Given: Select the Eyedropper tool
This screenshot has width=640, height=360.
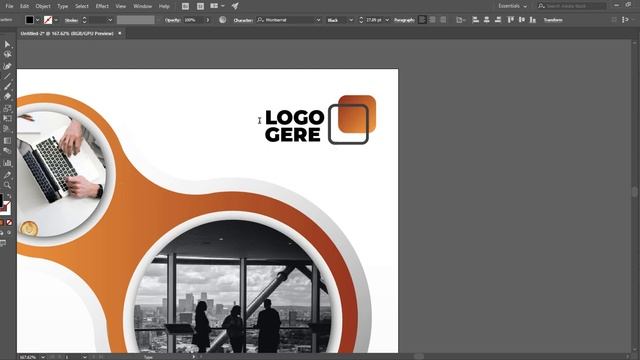Looking at the screenshot, I should 7,175.
